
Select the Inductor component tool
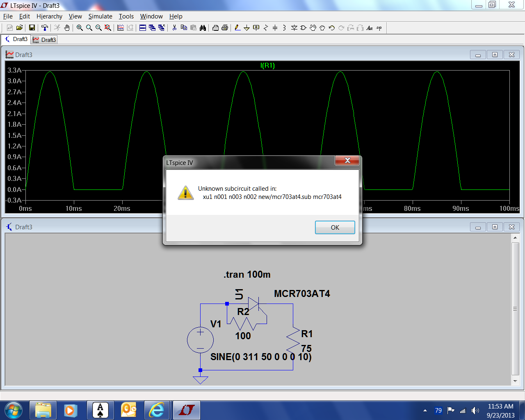click(284, 28)
